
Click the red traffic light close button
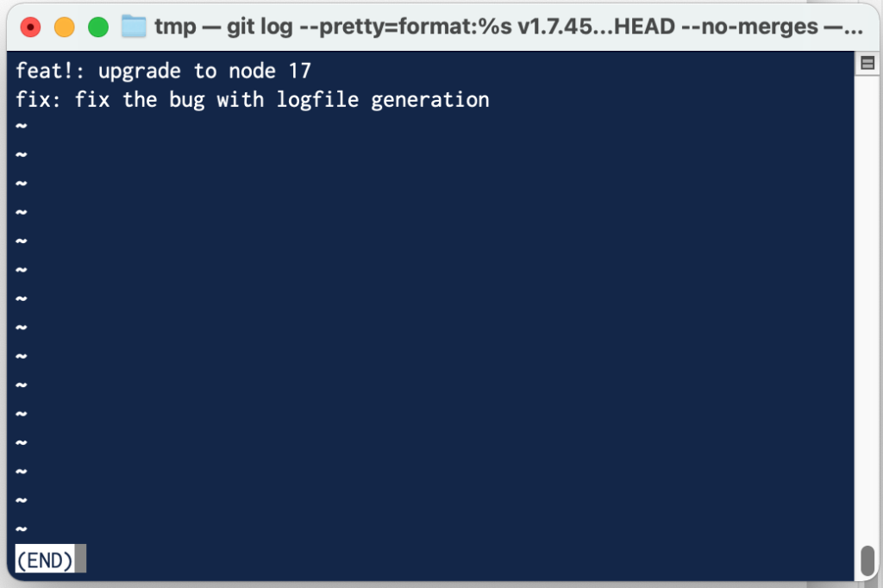pos(30,27)
